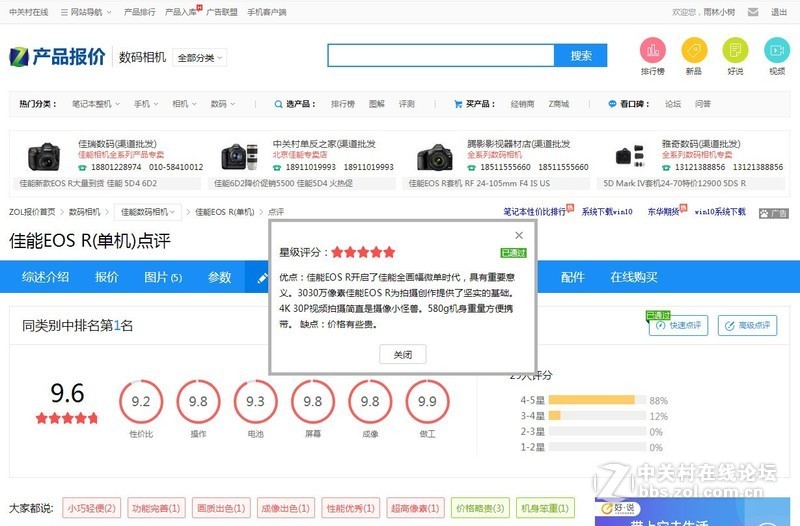Switch to the 综述介绍 tab

(45, 277)
